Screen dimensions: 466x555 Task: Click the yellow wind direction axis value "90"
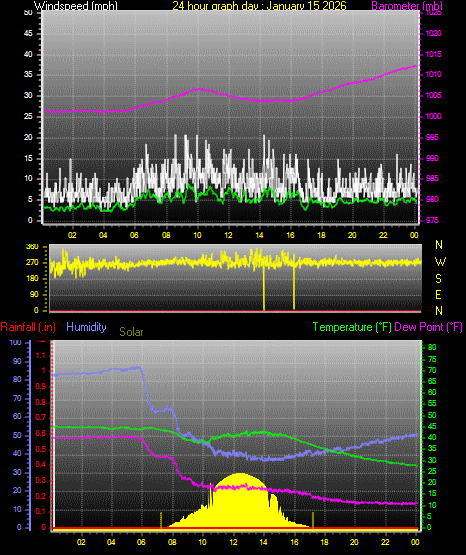point(34,294)
